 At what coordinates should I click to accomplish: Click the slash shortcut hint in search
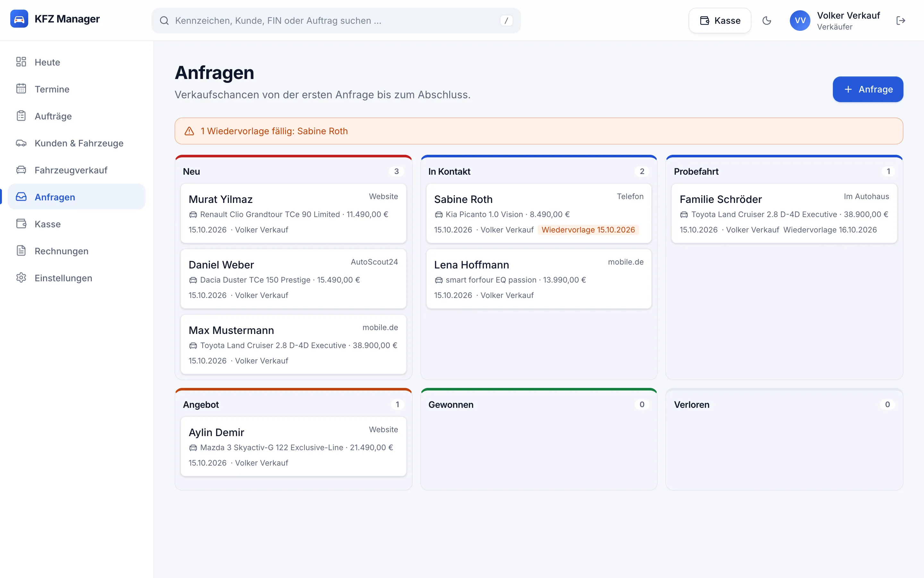click(506, 21)
